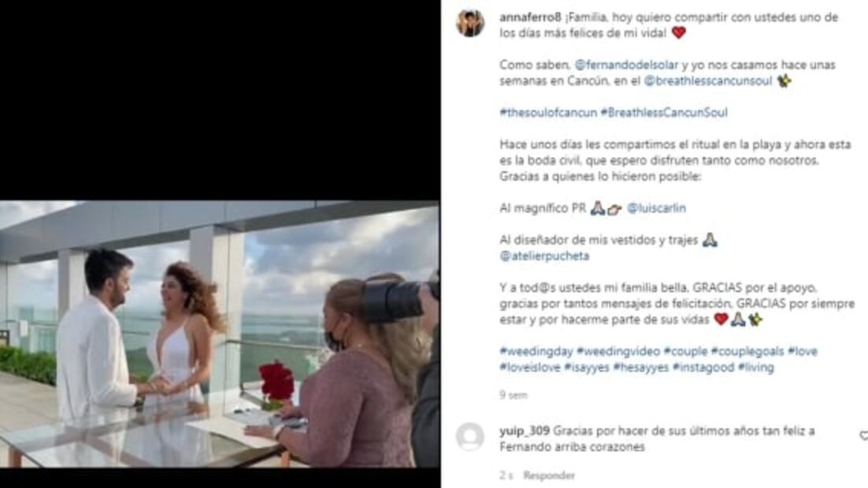Open annaferro8 profile picture avatar
Image resolution: width=868 pixels, height=488 pixels.
tap(470, 23)
